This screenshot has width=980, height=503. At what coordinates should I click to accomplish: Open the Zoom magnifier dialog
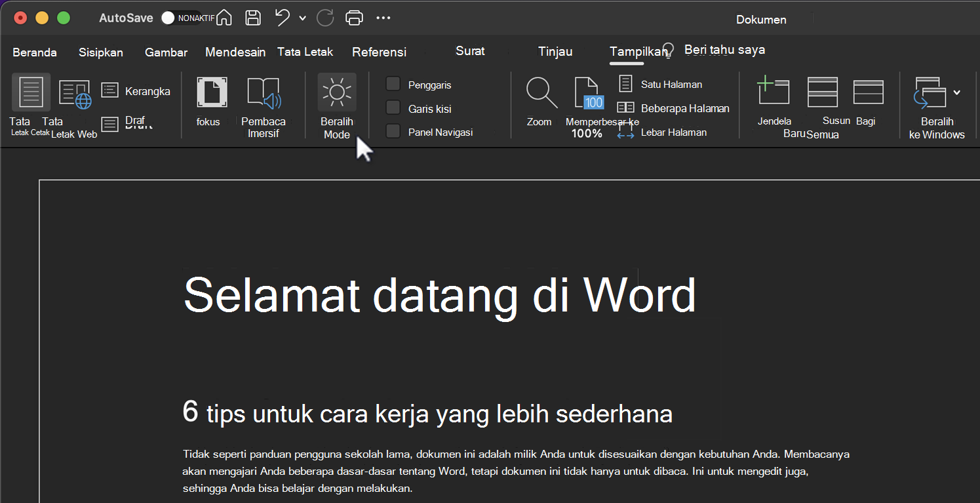tap(541, 92)
